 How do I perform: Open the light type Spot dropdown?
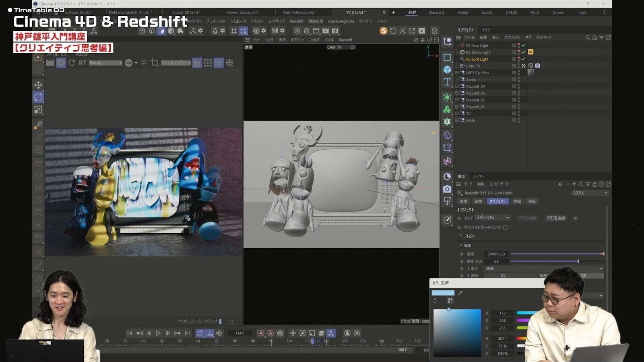point(493,218)
